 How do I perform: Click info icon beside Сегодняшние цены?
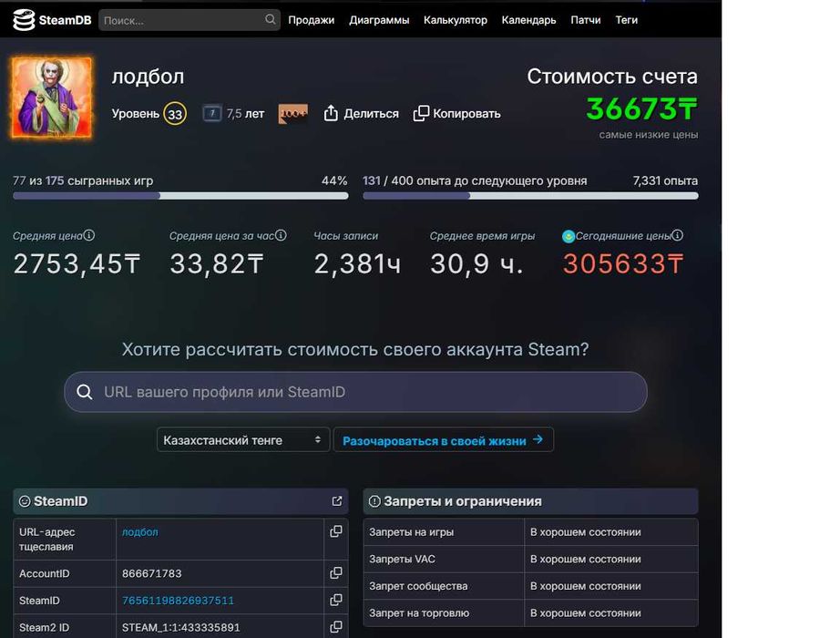(677, 235)
